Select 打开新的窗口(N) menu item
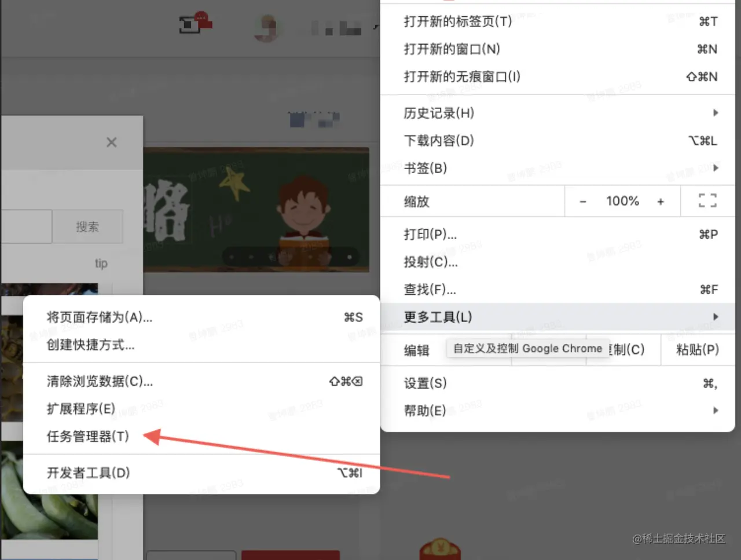The width and height of the screenshot is (741, 560). pos(557,49)
